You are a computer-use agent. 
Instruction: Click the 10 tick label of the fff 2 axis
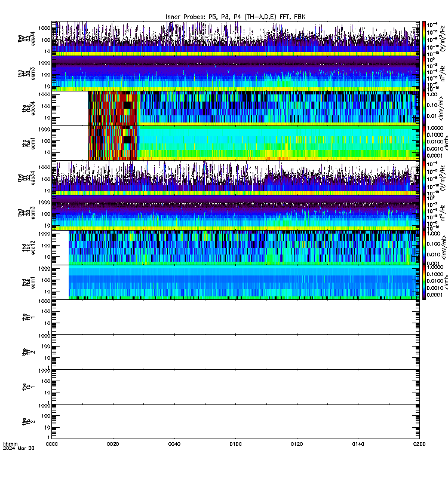48,358
